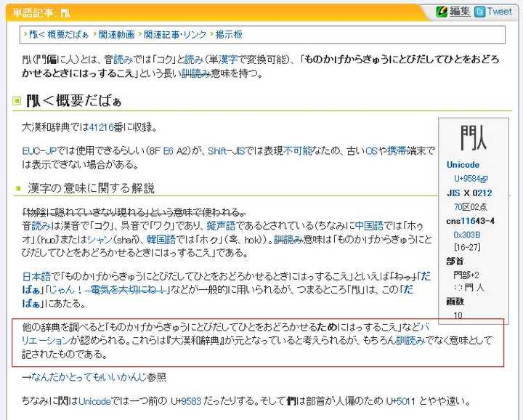Image resolution: width=523 pixels, height=420 pixels.
Task: Open the 携帯 link
Action: [x=397, y=151]
